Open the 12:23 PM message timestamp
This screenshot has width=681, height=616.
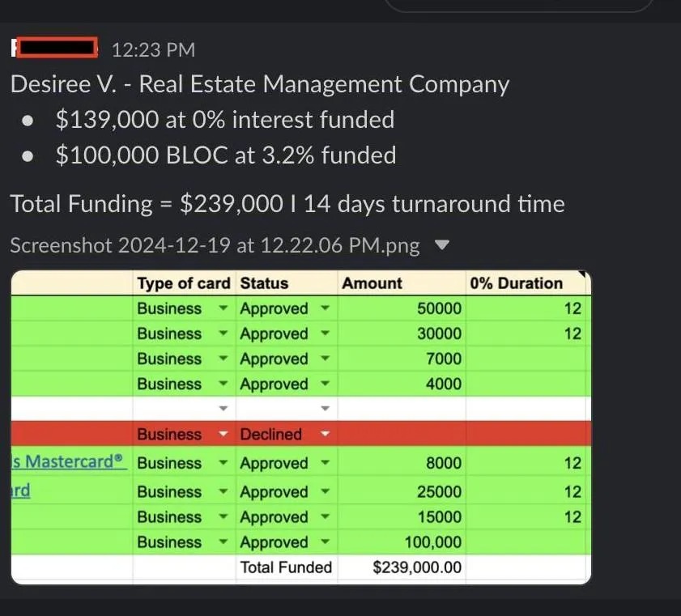[x=153, y=49]
